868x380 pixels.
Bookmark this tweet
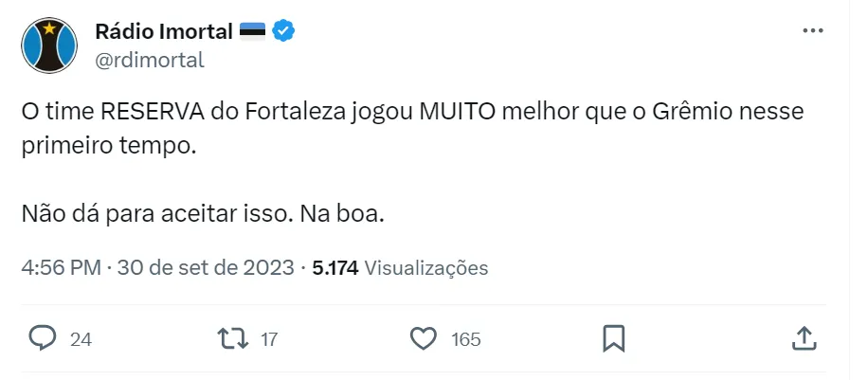click(613, 337)
